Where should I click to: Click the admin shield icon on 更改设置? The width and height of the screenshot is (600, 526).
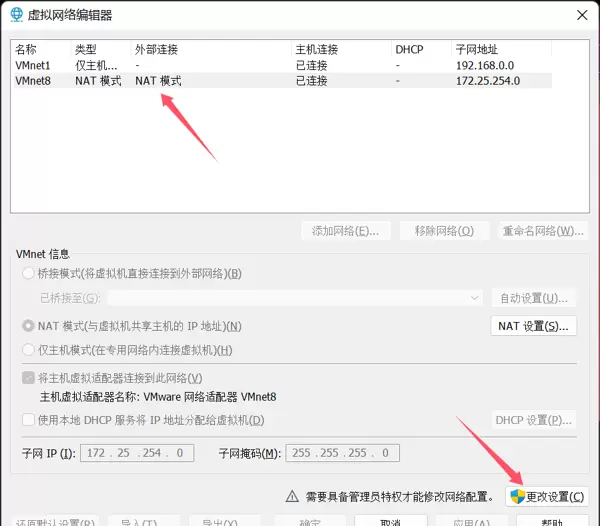tap(517, 496)
